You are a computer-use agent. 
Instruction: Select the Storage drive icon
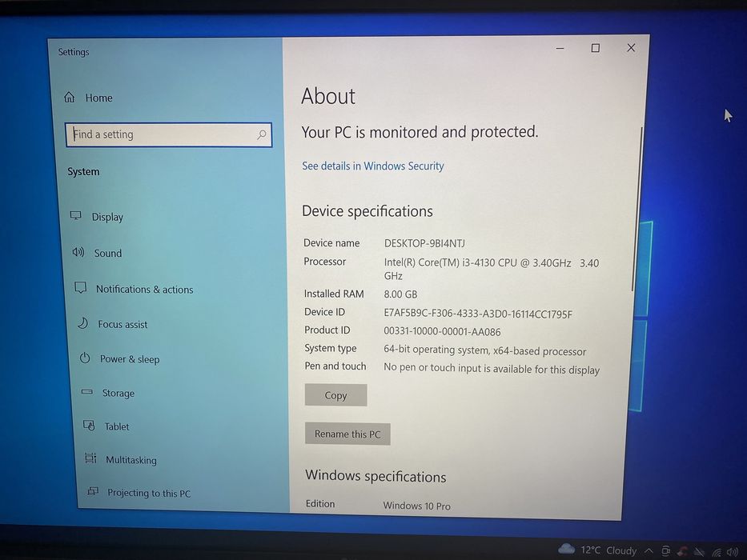point(86,392)
